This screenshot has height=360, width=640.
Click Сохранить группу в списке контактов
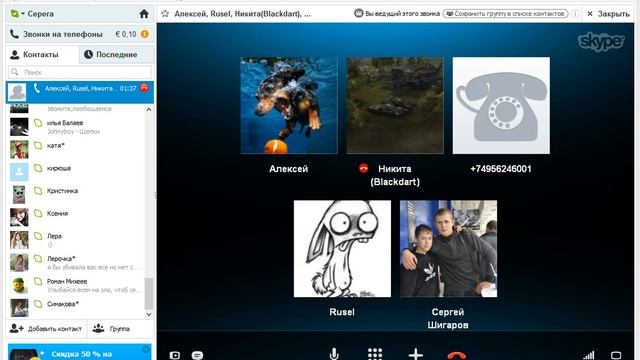coord(506,13)
